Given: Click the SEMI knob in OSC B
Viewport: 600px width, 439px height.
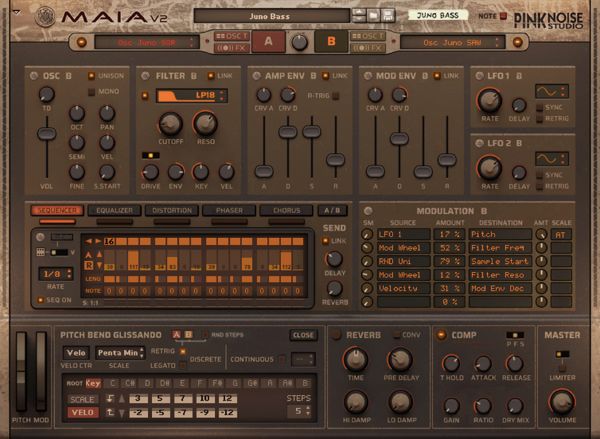Looking at the screenshot, I should tap(77, 142).
